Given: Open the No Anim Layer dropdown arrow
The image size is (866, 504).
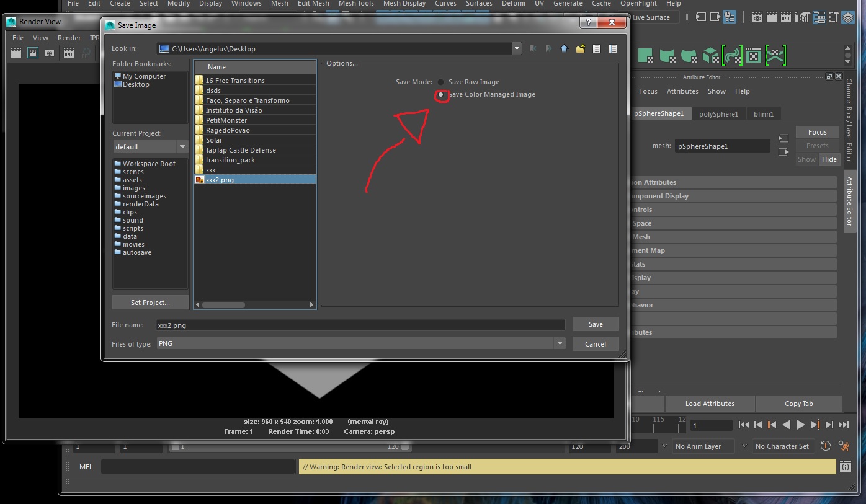Looking at the screenshot, I should (x=664, y=446).
